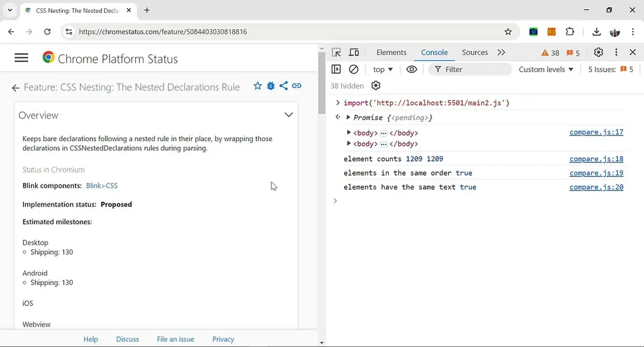Switch to the Elements tab
Screen dimensions: 644x347
[x=391, y=52]
